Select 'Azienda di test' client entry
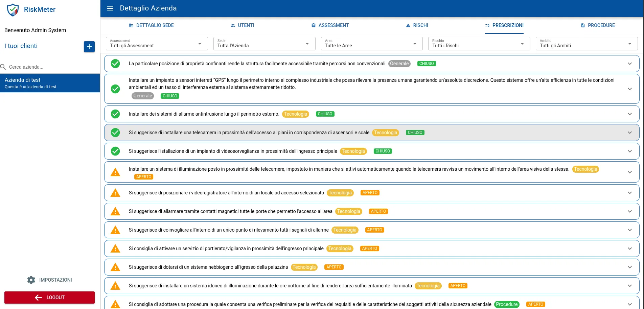 click(50, 83)
